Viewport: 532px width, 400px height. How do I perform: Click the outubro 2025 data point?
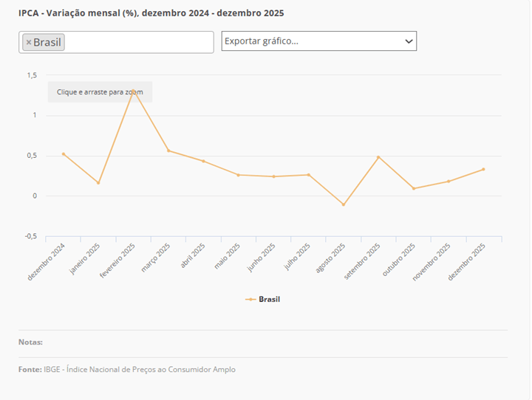pyautogui.click(x=414, y=188)
